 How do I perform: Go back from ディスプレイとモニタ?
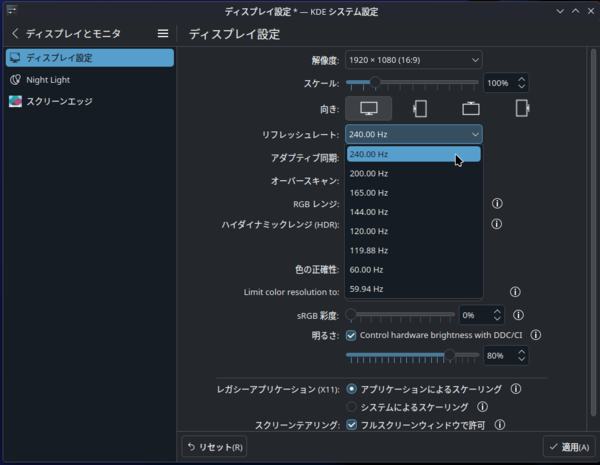pos(15,34)
